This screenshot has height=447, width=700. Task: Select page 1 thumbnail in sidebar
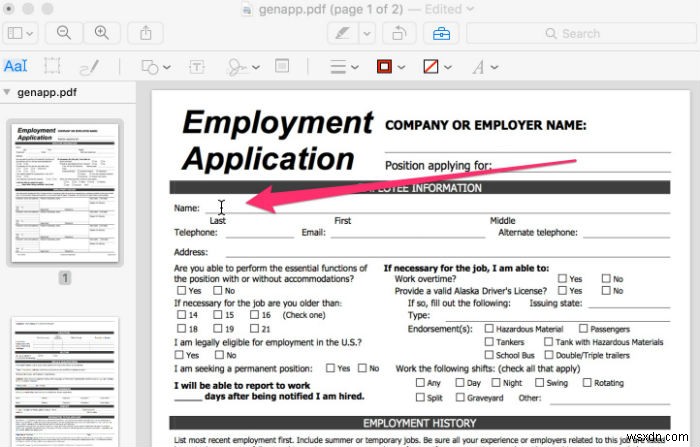tap(65, 192)
